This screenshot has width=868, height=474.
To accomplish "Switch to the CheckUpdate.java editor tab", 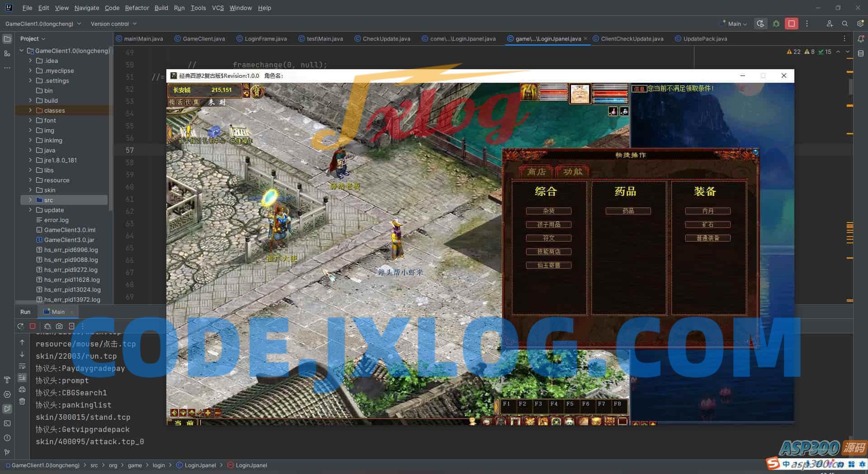I will [386, 39].
